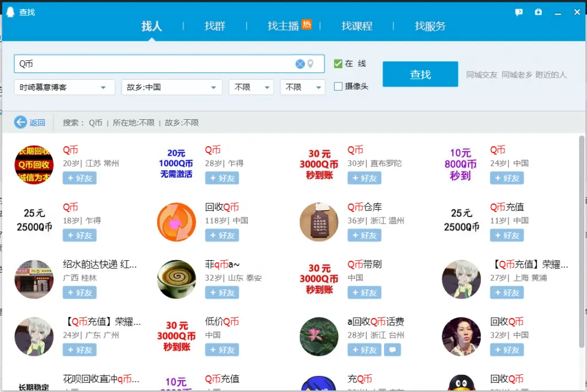Open orange recycle avatar of 回收Q币 118岁
The width and height of the screenshot is (587, 392).
point(177,222)
